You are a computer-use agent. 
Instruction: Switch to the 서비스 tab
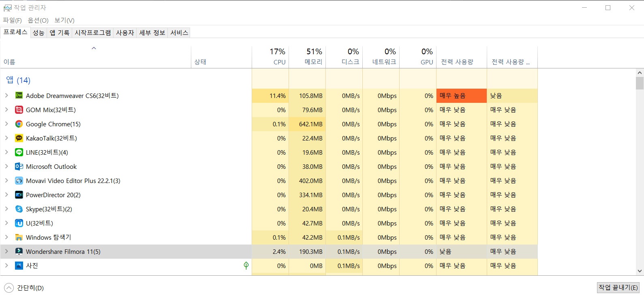click(x=179, y=33)
